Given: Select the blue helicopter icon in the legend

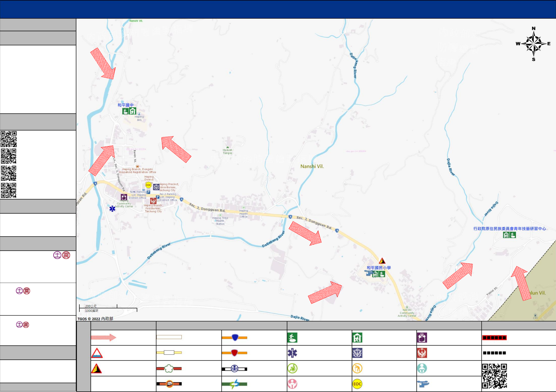Looking at the screenshot, I should (423, 384).
